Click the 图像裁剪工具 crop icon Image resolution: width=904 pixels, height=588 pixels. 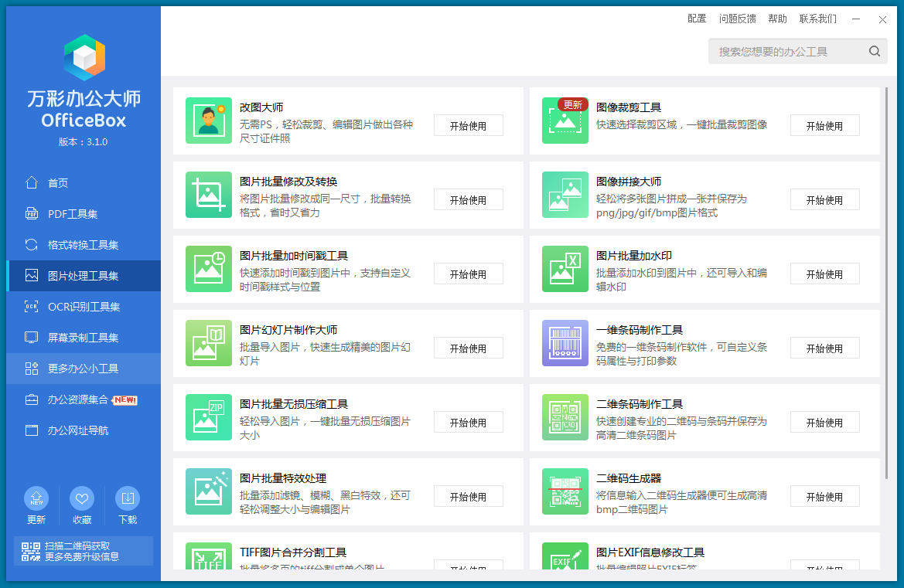tap(565, 121)
